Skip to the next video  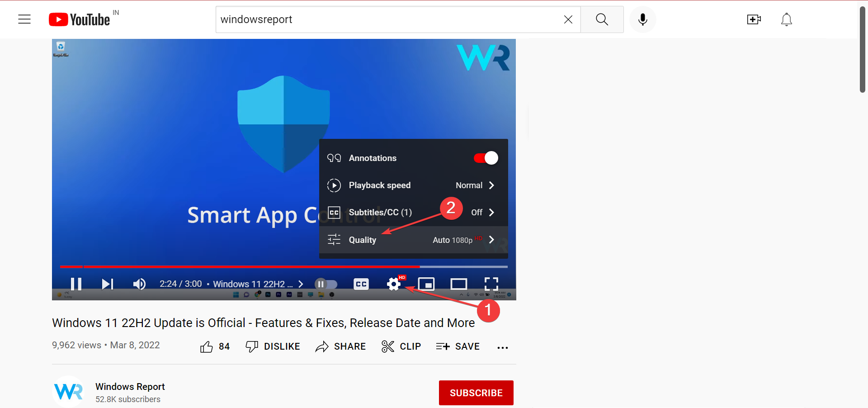pos(107,284)
